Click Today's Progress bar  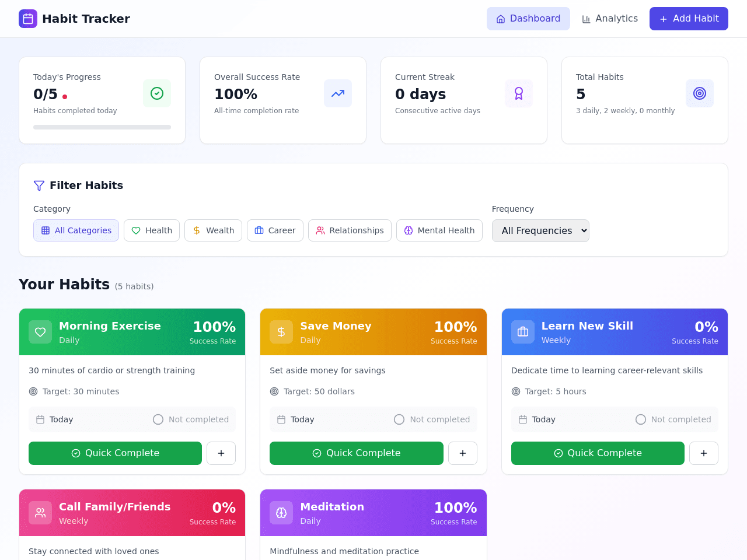(x=102, y=127)
